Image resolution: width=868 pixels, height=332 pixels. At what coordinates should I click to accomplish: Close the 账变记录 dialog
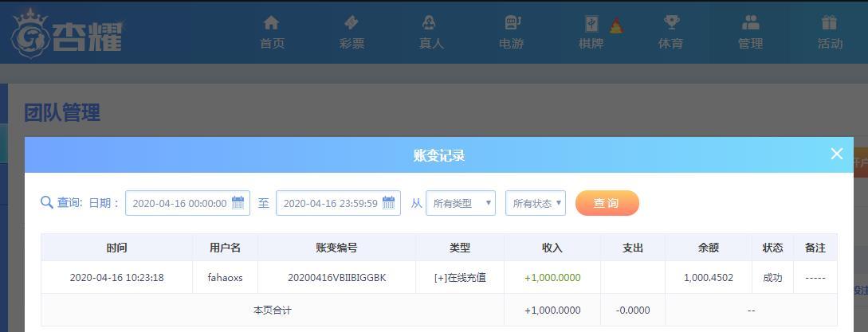[837, 154]
